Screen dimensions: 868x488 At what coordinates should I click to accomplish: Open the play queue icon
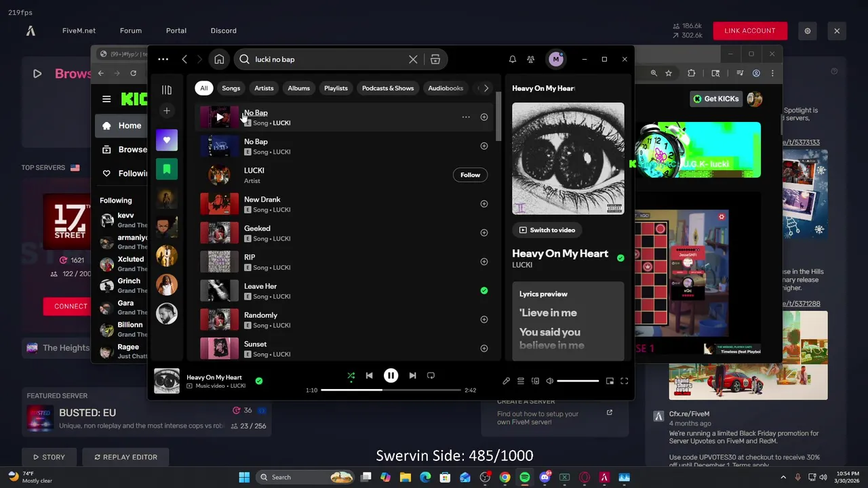521,381
